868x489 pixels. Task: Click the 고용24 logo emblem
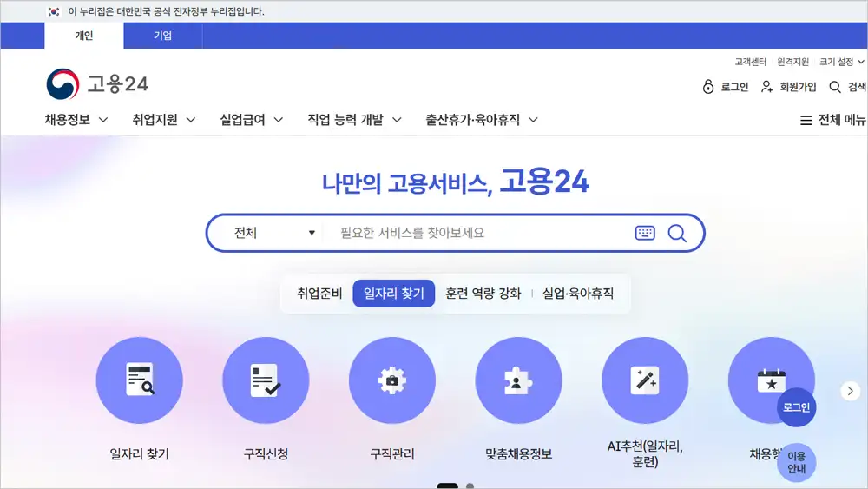(x=62, y=84)
